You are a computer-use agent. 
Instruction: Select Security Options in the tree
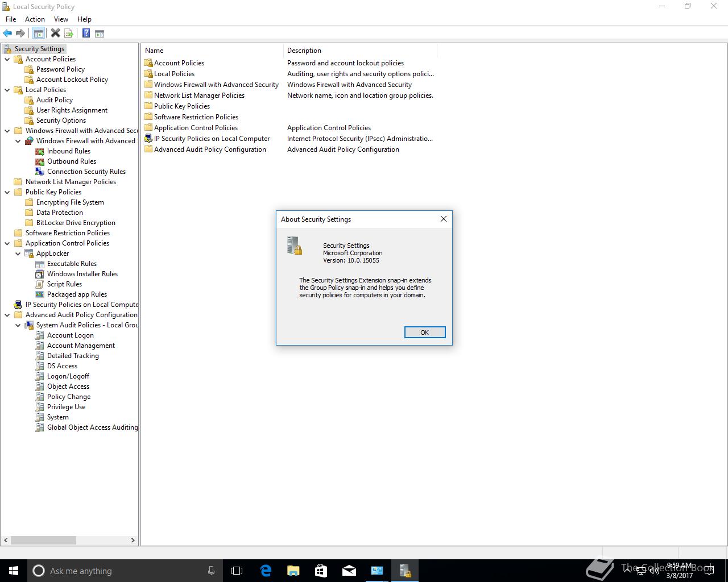coord(61,120)
